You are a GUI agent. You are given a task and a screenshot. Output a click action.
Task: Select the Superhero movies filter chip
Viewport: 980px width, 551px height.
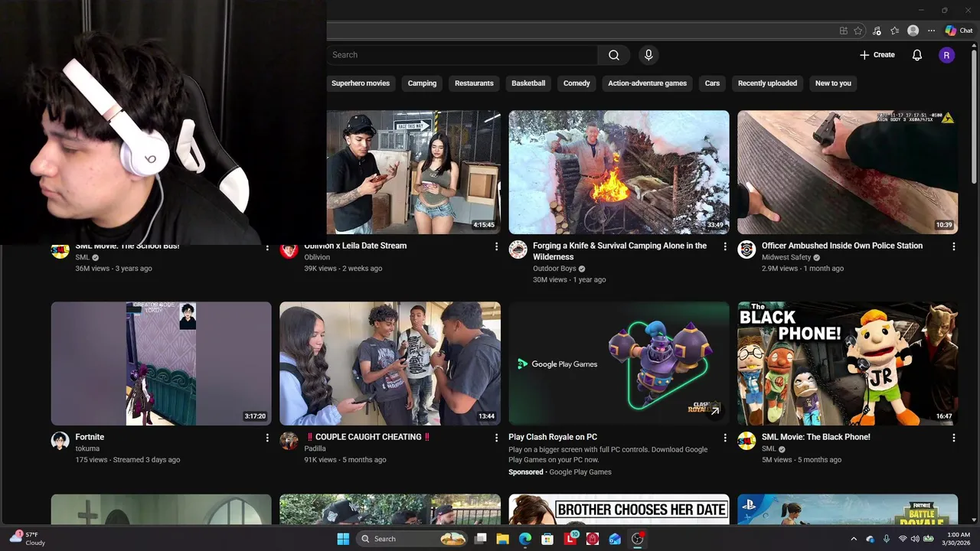pyautogui.click(x=361, y=83)
